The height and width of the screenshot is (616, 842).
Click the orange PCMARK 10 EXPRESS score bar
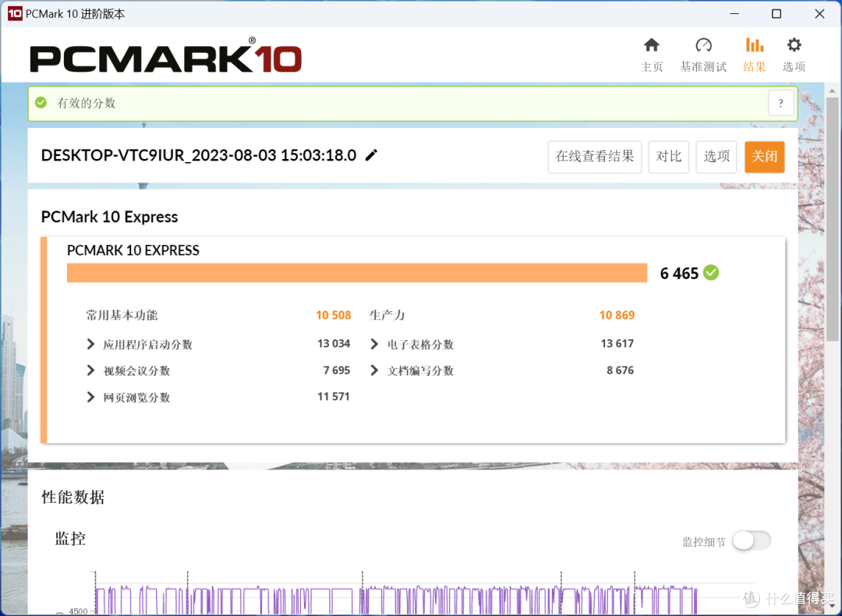pos(357,273)
